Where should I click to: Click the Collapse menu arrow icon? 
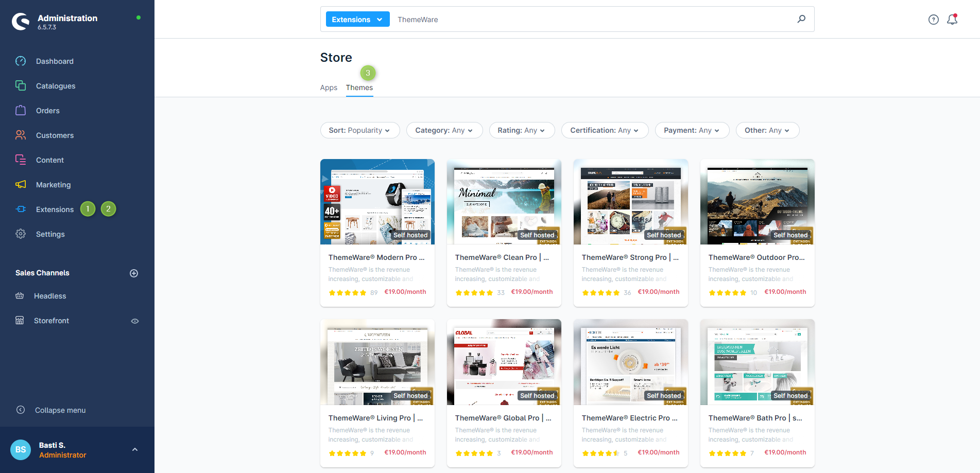coord(21,410)
